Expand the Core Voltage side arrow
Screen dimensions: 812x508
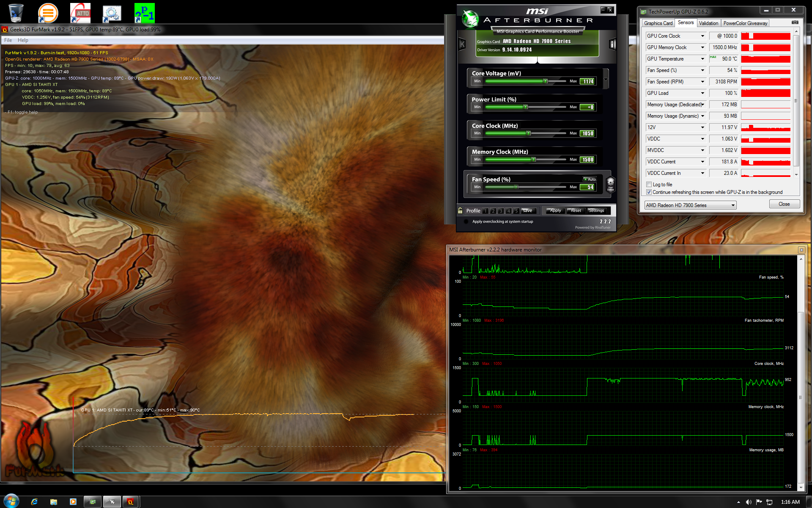pyautogui.click(x=606, y=79)
